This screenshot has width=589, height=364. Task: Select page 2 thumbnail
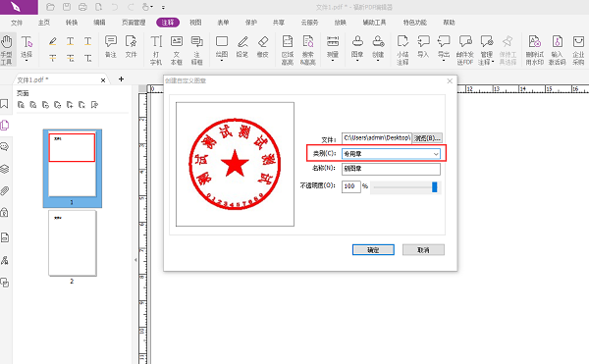tap(72, 243)
